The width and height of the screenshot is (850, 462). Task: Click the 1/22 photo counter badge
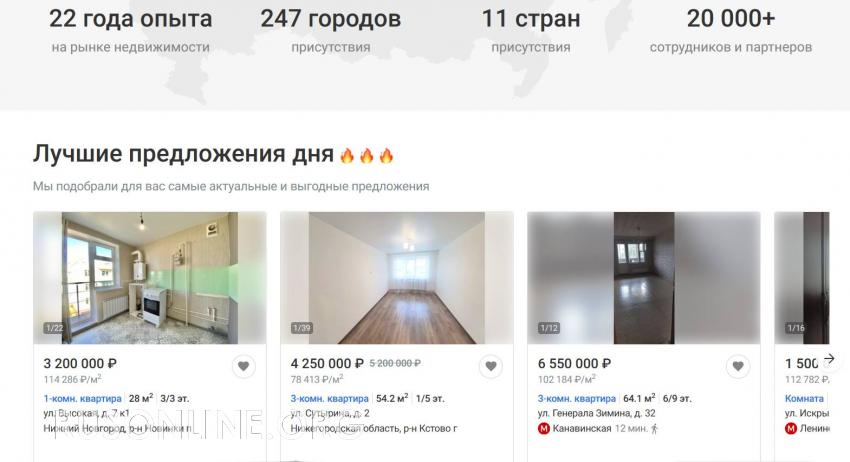[54, 328]
